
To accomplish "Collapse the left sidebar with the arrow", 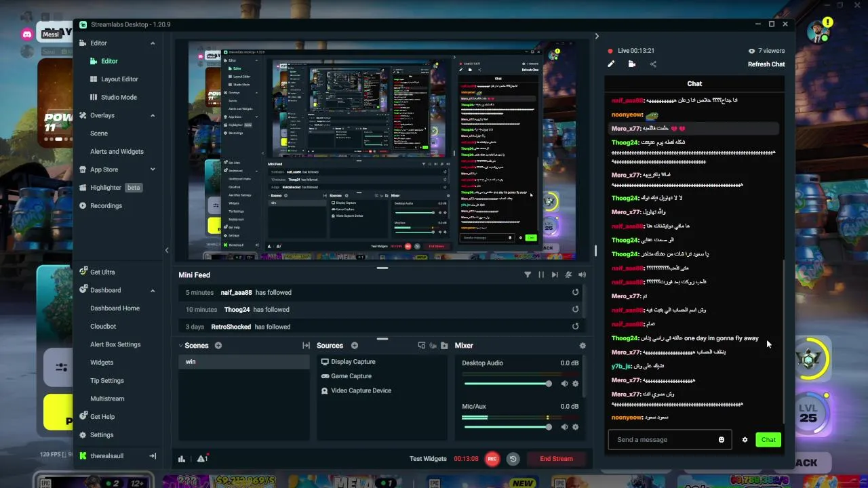I will pyautogui.click(x=167, y=250).
